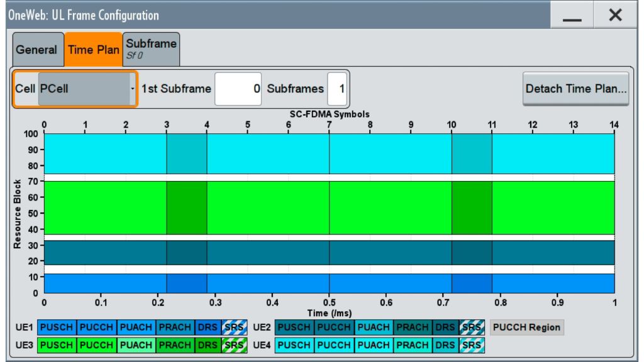Viewport: 644px width, 362px height.
Task: Click the green UE3 allocation at symbol 3
Action: coord(186,207)
